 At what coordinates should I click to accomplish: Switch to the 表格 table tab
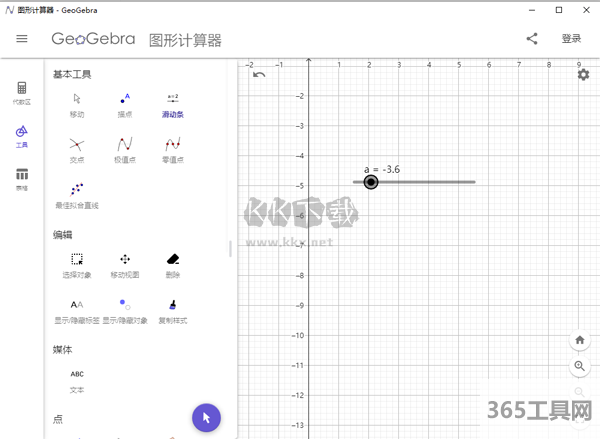[22, 178]
